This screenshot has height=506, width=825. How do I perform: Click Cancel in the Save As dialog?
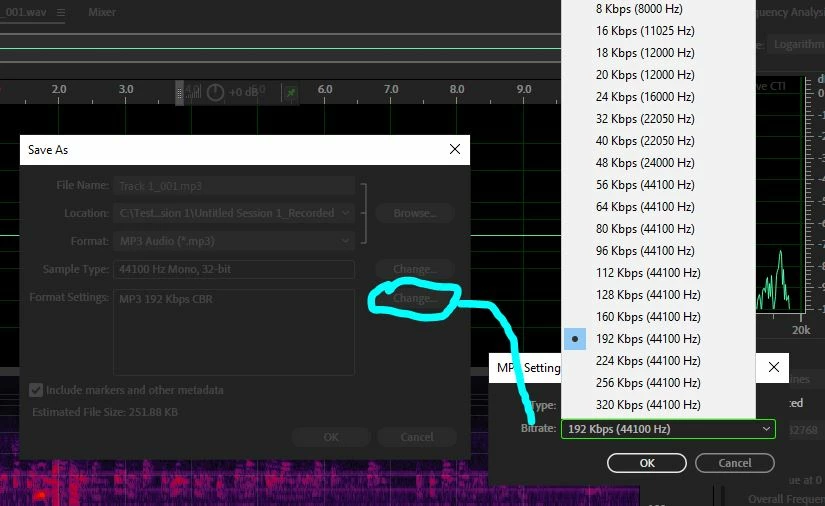(417, 437)
